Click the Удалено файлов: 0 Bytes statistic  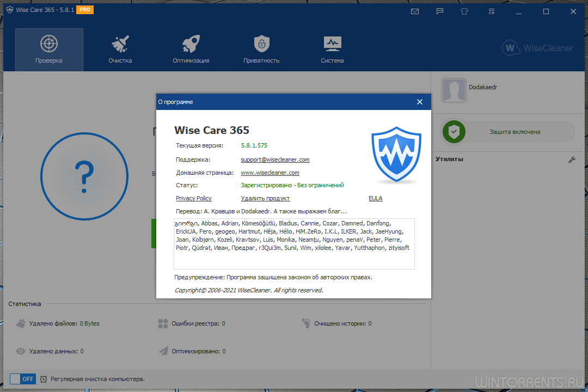pos(64,323)
